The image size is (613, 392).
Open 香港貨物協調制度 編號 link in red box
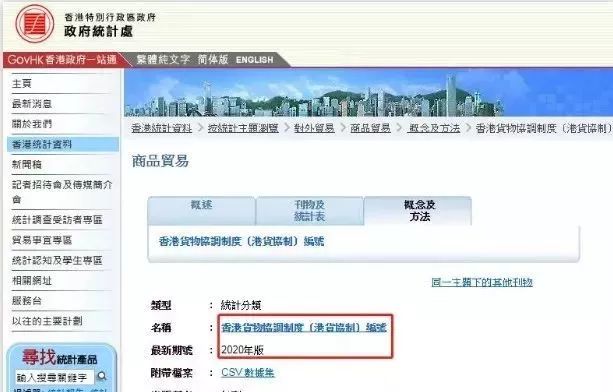(x=304, y=328)
